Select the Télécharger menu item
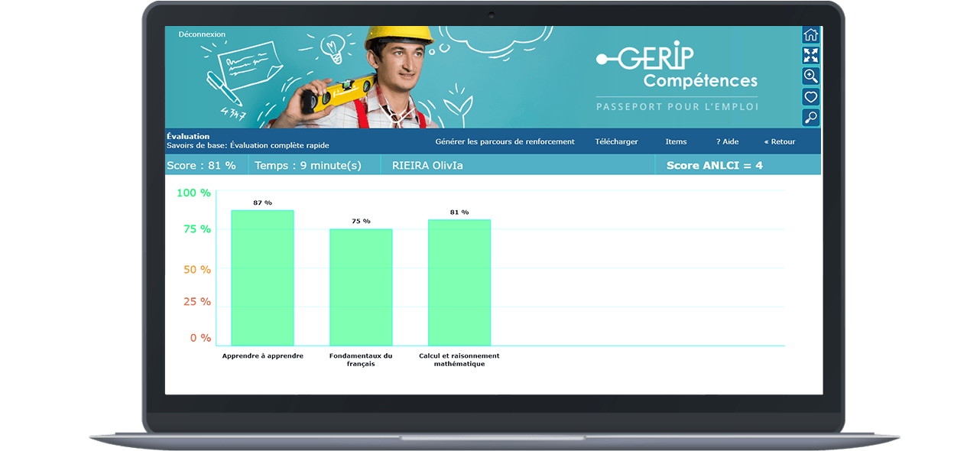This screenshot has height=451, width=980. pos(616,141)
